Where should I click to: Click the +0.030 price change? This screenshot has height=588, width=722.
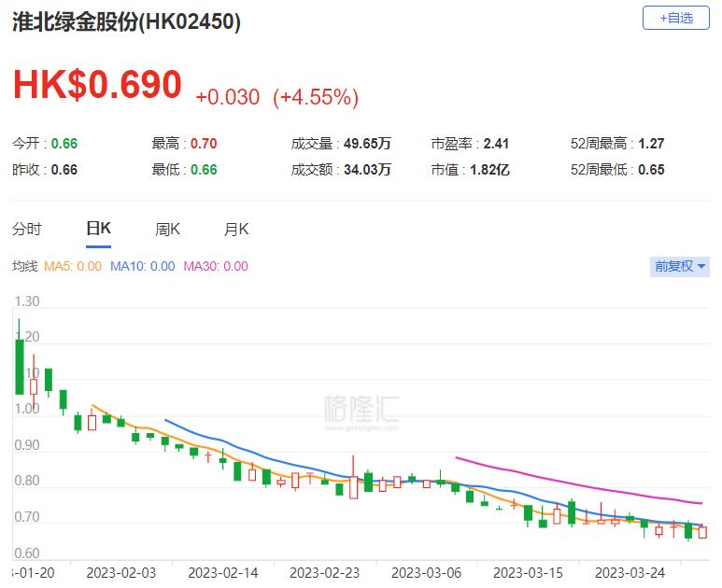pyautogui.click(x=228, y=98)
